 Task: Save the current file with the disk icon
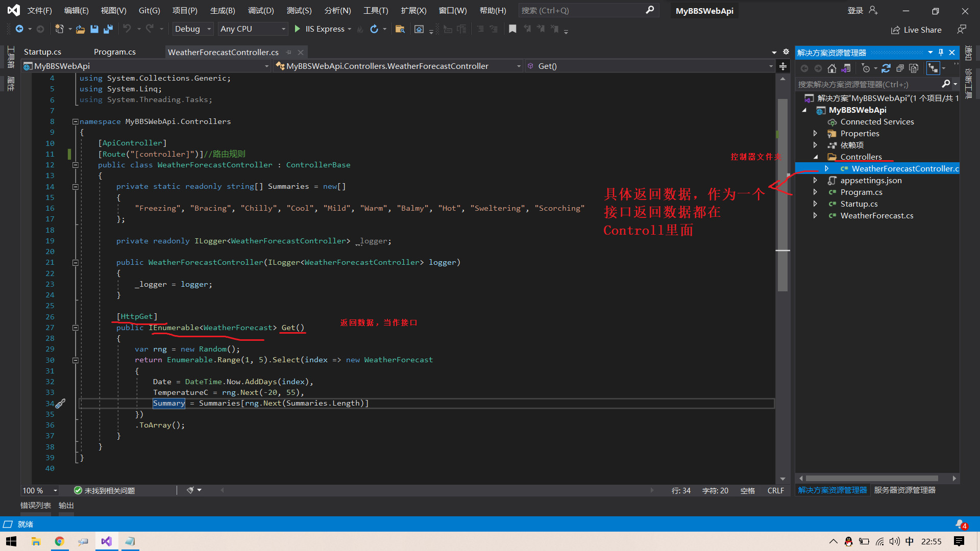(94, 29)
